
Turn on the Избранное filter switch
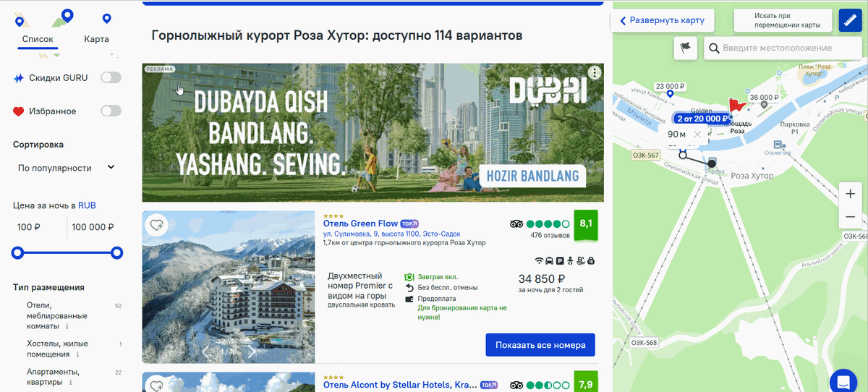point(111,111)
